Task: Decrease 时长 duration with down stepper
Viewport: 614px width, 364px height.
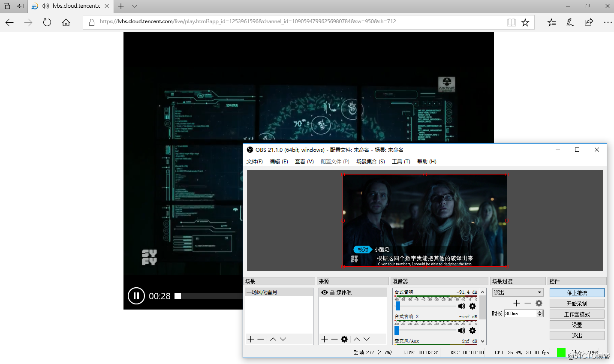Action: click(540, 315)
